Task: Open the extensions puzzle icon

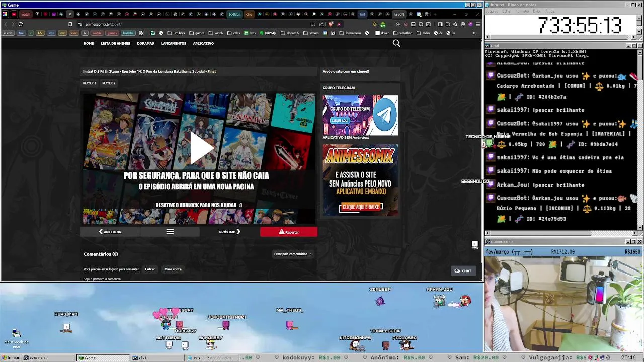Action: (x=421, y=24)
